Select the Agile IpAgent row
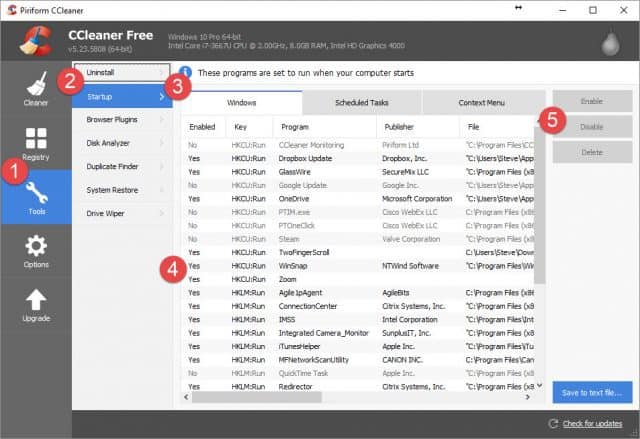The height and width of the screenshot is (439, 640). pyautogui.click(x=358, y=293)
